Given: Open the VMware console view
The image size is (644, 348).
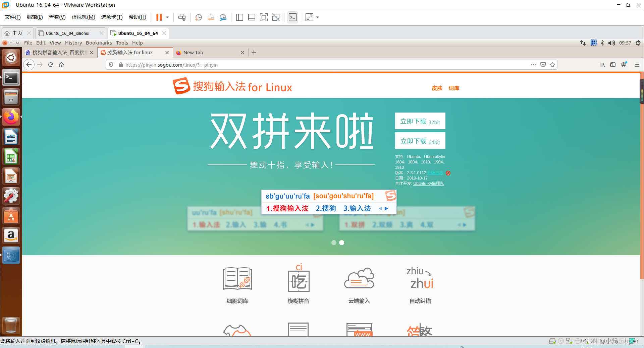Looking at the screenshot, I should pos(292,17).
